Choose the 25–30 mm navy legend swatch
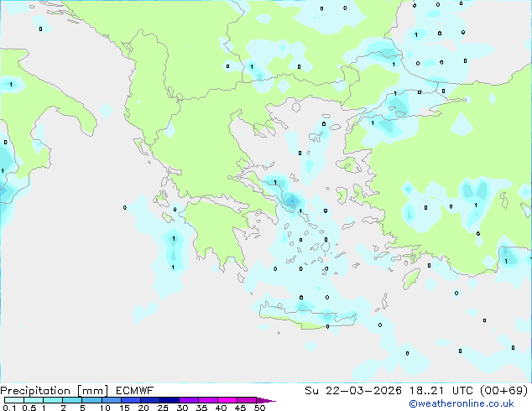 [170, 400]
